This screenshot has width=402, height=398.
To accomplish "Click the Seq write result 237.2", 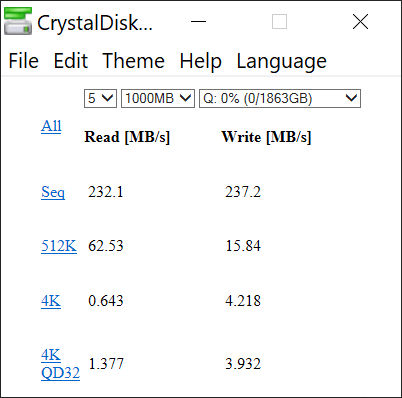I will click(243, 192).
